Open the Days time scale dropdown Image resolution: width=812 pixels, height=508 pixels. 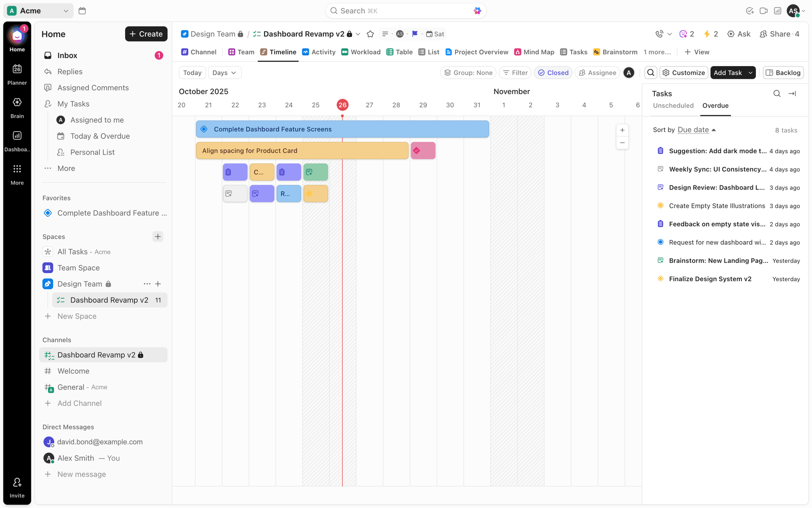tap(224, 72)
